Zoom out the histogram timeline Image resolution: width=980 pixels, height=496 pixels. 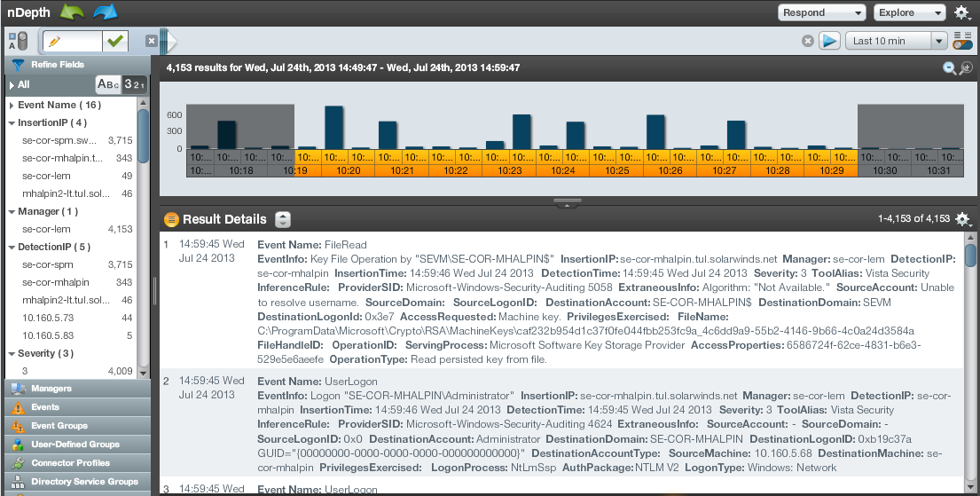[x=949, y=67]
